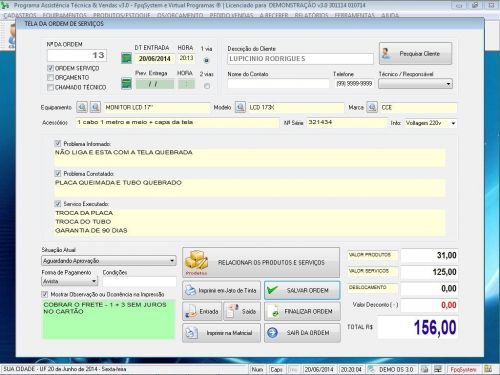Screen dimensions: 500x375
Task: Exit via the SAIR DA ORDEM button
Action: click(x=302, y=333)
